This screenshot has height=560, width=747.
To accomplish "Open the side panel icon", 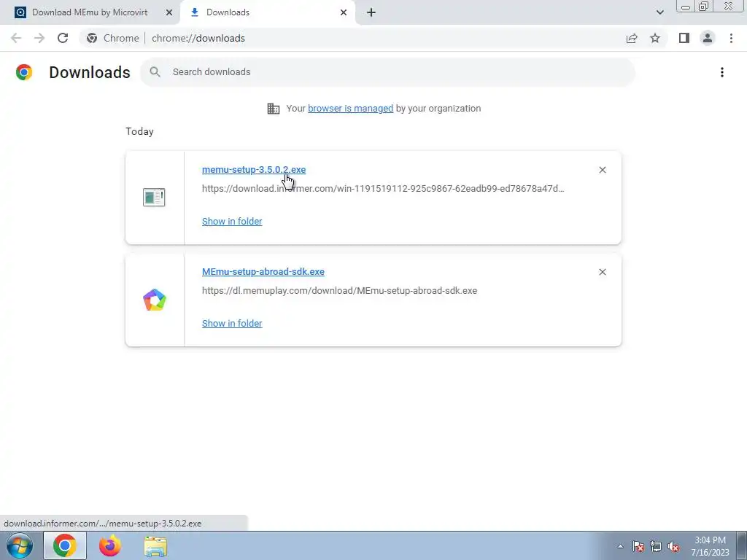I will 684,38.
